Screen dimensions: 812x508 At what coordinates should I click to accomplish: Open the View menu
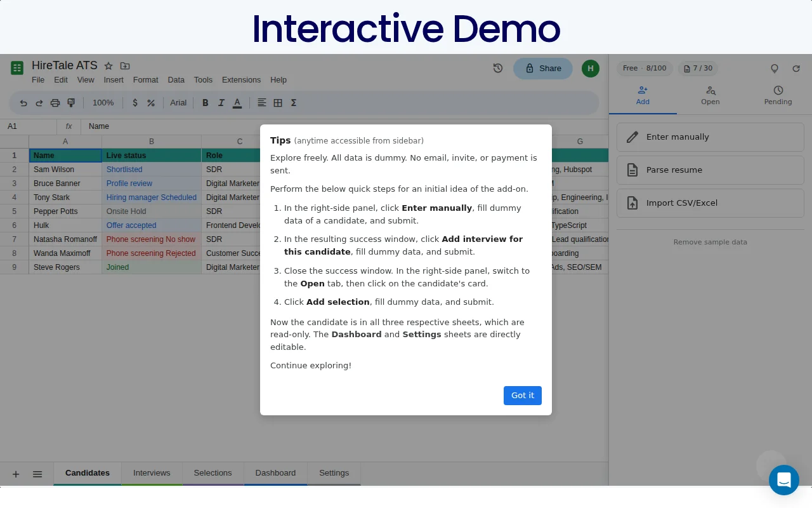click(x=86, y=80)
